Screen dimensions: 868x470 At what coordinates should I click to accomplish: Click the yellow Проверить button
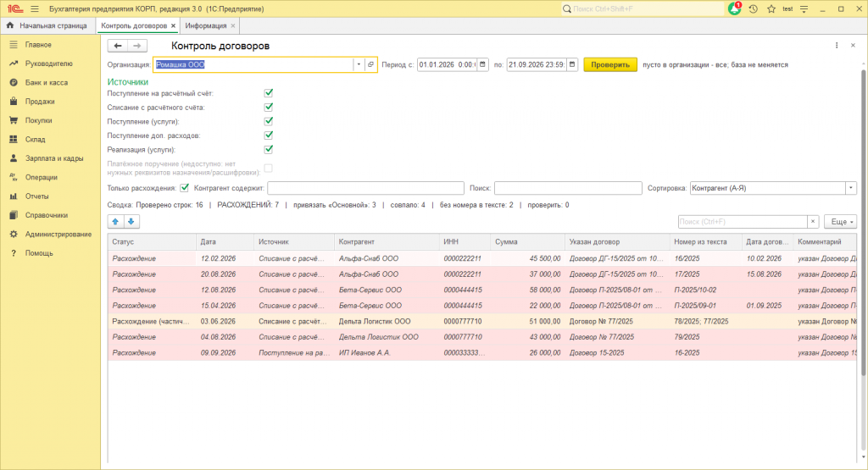(x=610, y=64)
